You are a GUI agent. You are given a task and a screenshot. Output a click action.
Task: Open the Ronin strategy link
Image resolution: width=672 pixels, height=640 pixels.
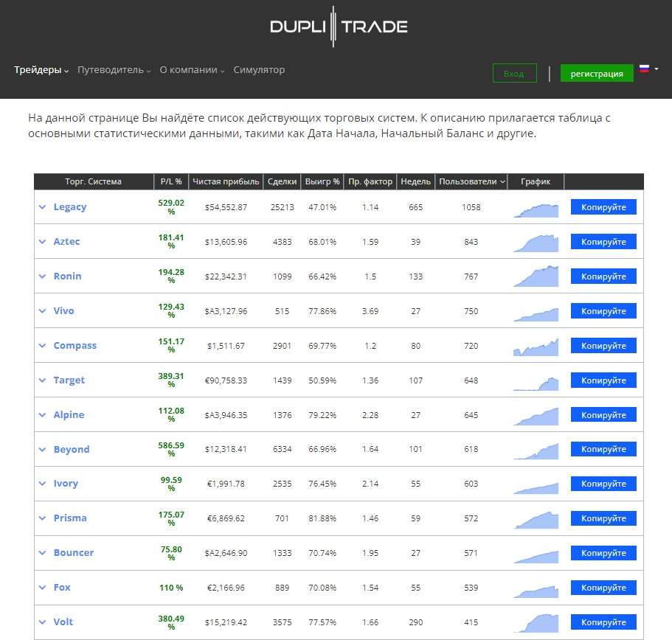tap(67, 276)
